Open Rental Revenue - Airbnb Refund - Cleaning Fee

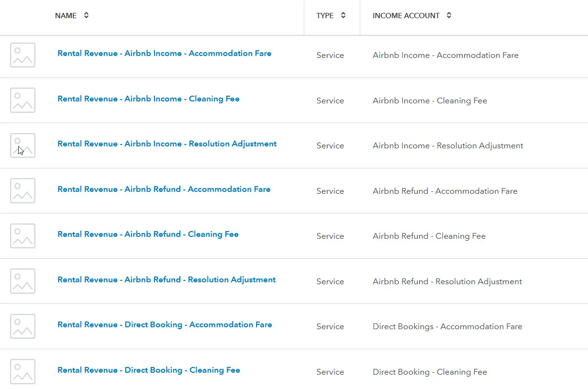[148, 234]
